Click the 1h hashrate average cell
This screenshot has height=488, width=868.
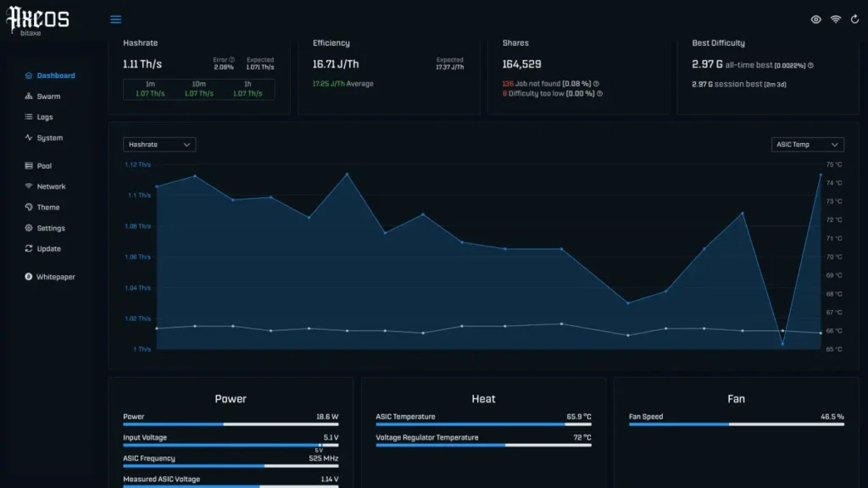click(x=248, y=88)
